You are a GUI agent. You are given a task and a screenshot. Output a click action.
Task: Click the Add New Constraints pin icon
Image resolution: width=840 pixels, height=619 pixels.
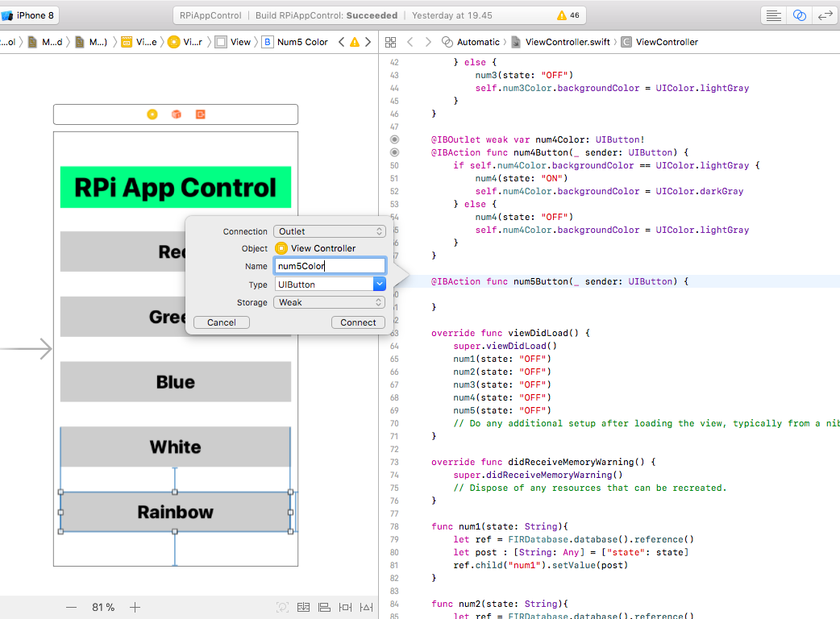[345, 607]
